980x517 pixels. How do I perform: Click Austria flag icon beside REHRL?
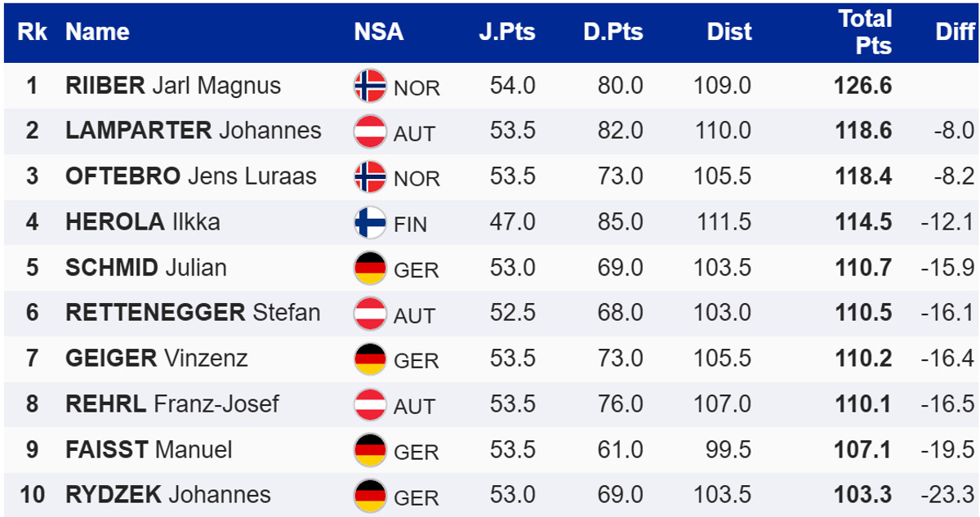[x=370, y=403]
